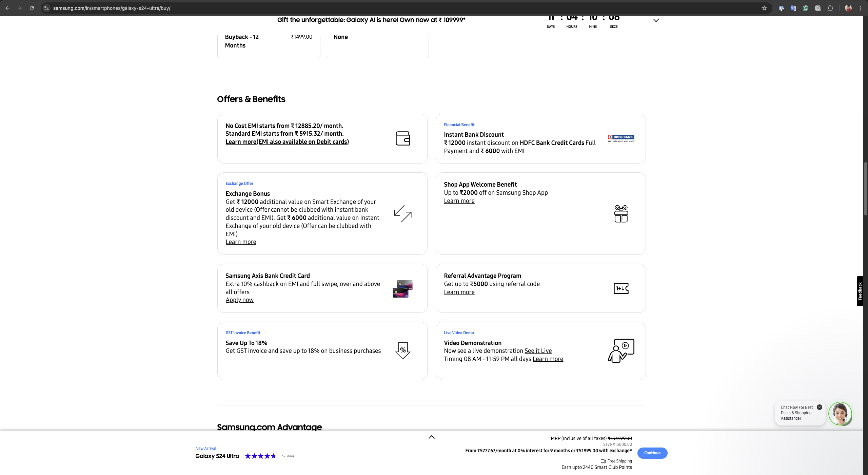The width and height of the screenshot is (868, 475).
Task: Click Apply now for Axis Bank card
Action: pyautogui.click(x=239, y=300)
